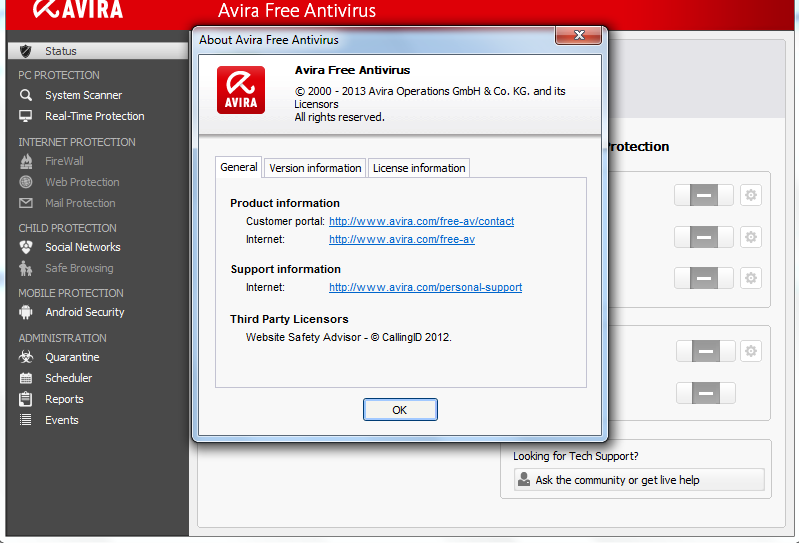
Task: Open Web Protection section
Action: point(82,182)
